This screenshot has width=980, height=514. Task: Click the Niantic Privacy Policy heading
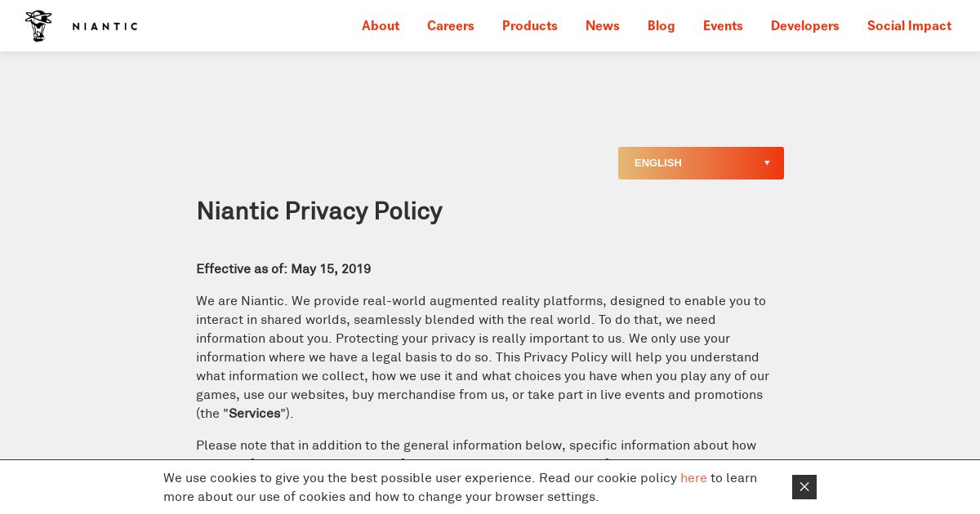(x=319, y=211)
